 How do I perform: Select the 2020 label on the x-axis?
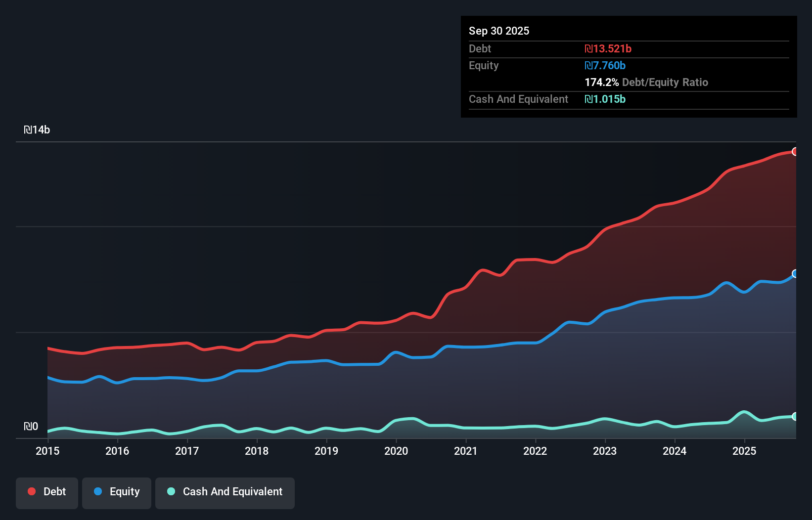397,451
